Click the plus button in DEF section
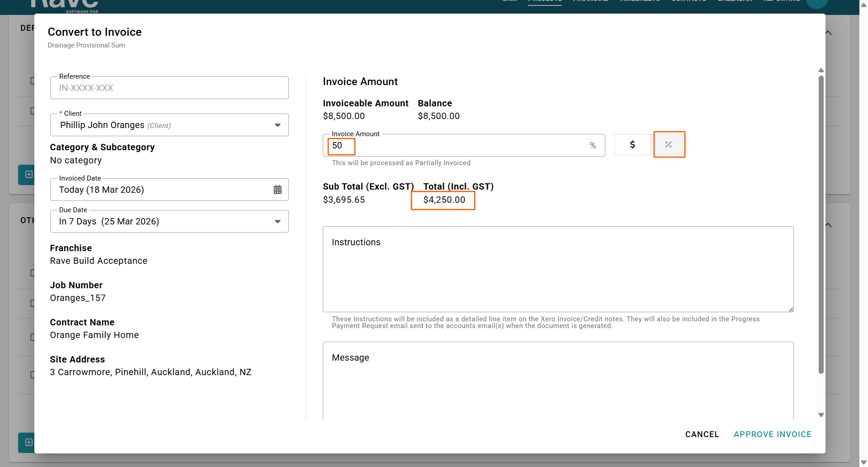This screenshot has width=868, height=467. pyautogui.click(x=28, y=175)
